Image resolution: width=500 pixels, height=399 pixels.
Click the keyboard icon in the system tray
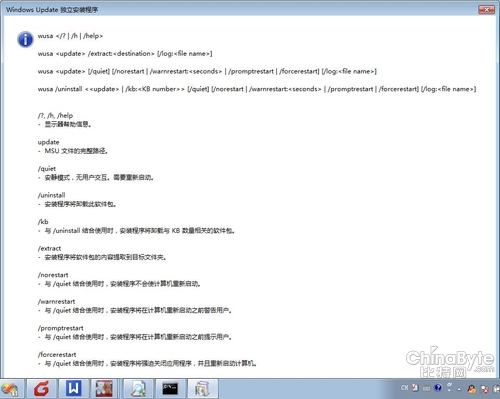pyautogui.click(x=426, y=388)
